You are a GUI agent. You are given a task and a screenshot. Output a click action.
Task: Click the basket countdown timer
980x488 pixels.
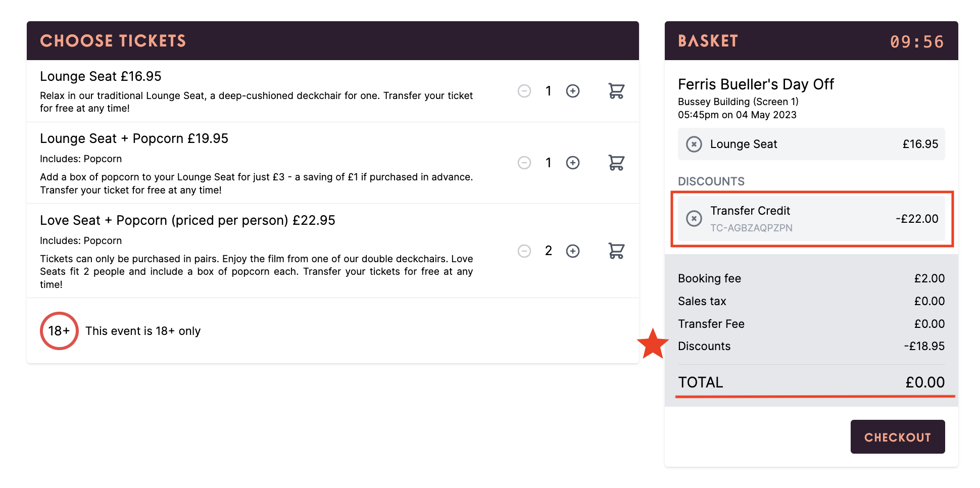coord(916,41)
